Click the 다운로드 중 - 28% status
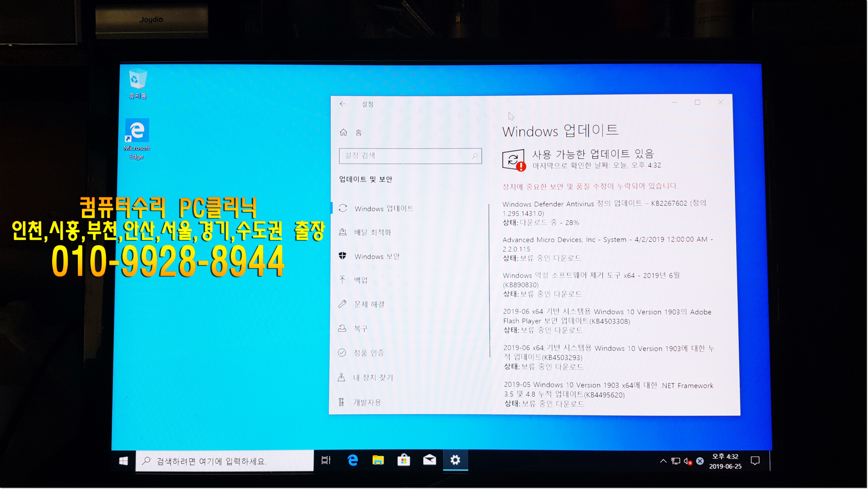The width and height of the screenshot is (868, 489). point(549,223)
